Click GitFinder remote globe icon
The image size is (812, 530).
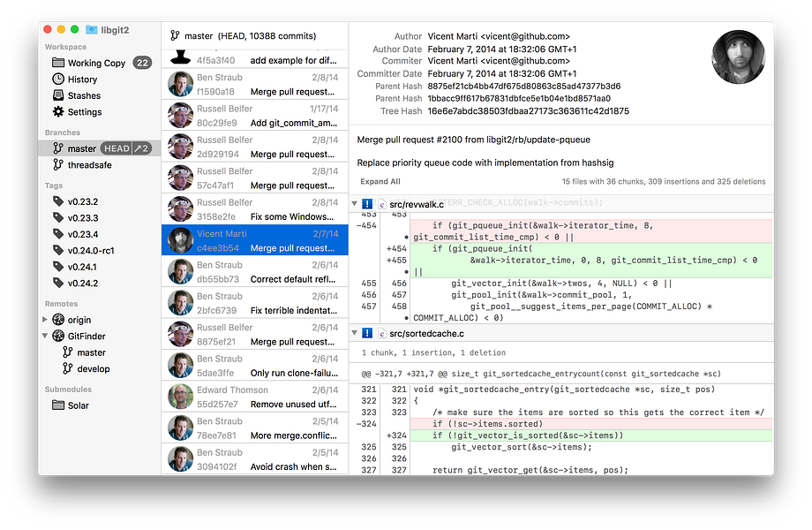pyautogui.click(x=58, y=336)
